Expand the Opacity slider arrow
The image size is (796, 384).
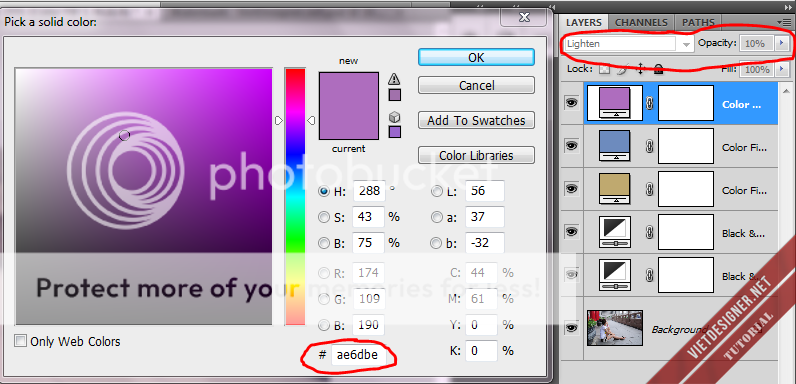pos(782,44)
